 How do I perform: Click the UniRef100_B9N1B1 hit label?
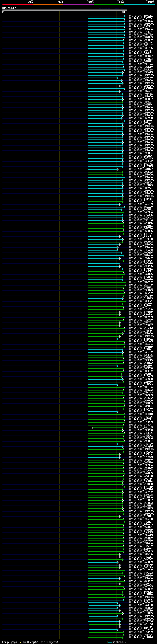click(x=141, y=16)
